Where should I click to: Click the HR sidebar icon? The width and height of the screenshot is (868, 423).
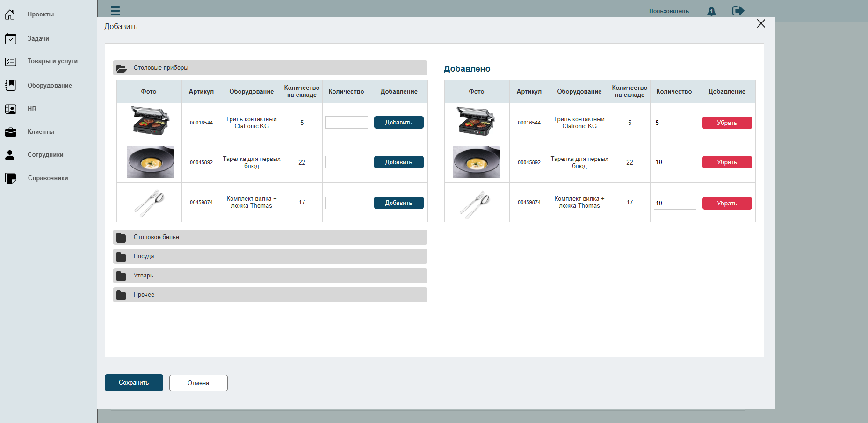(10, 109)
